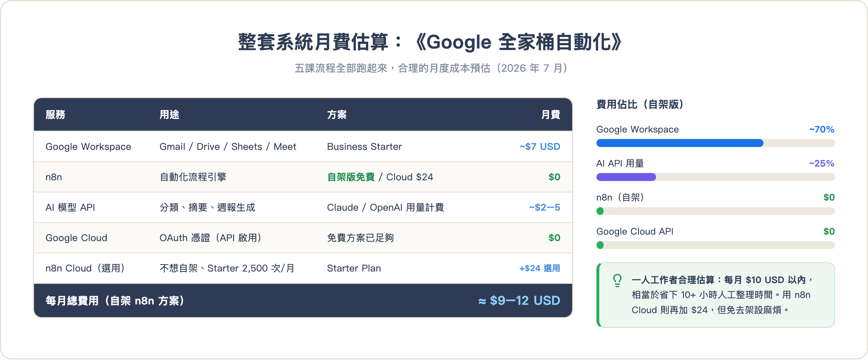The width and height of the screenshot is (868, 362).
Task: Click the 'Claude / OpenAI 用量計費' cell
Action: pos(386,207)
